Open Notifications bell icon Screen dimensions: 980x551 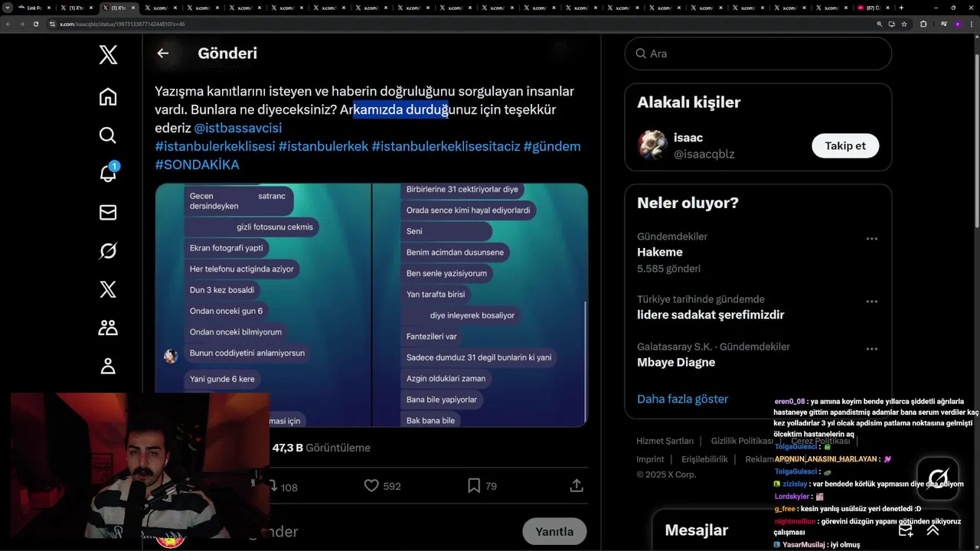(108, 173)
